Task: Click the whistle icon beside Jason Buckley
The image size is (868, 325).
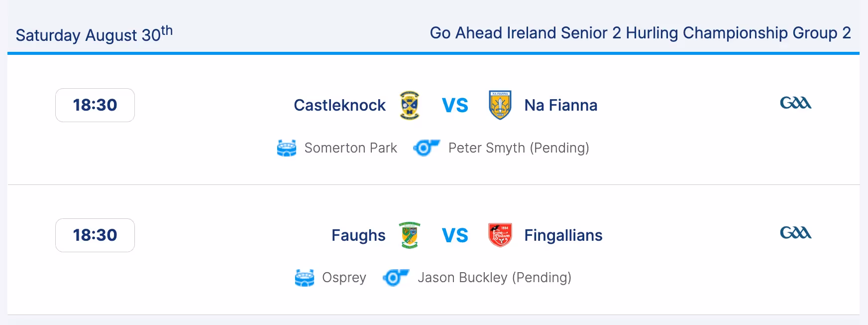Action: (396, 278)
